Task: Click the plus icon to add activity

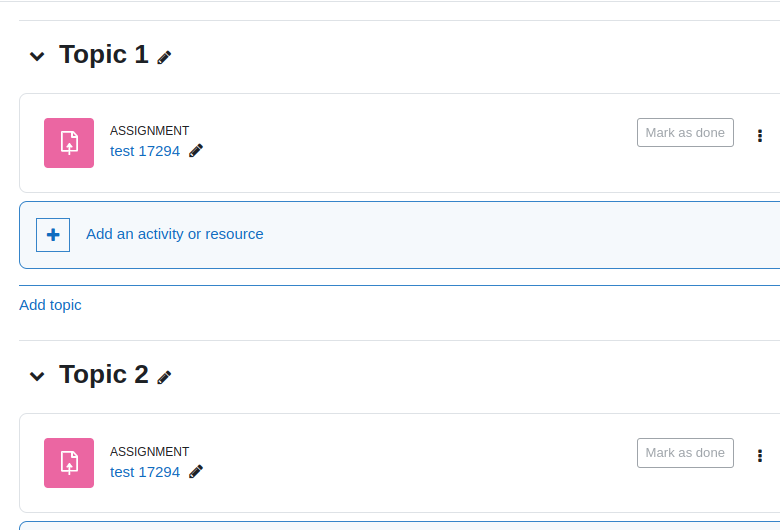Action: [x=53, y=235]
